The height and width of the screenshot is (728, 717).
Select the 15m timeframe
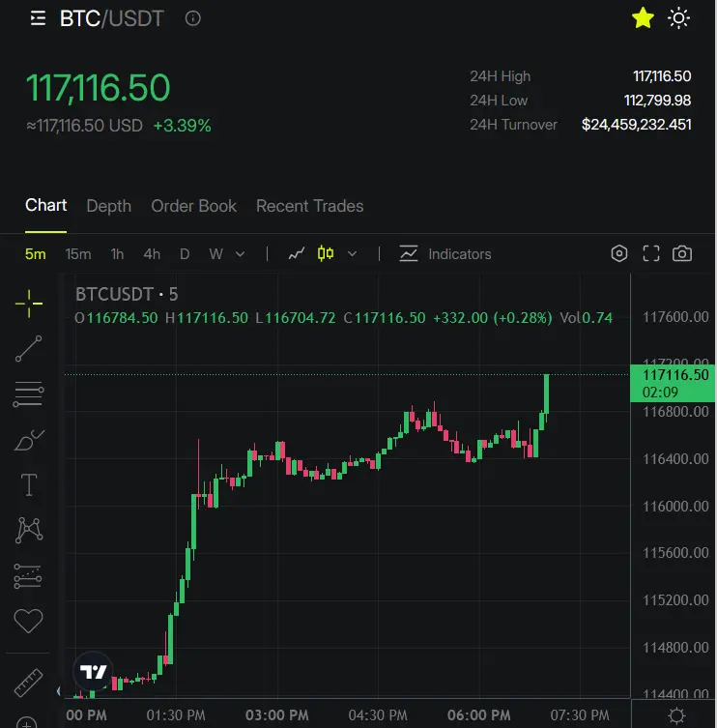(x=78, y=254)
